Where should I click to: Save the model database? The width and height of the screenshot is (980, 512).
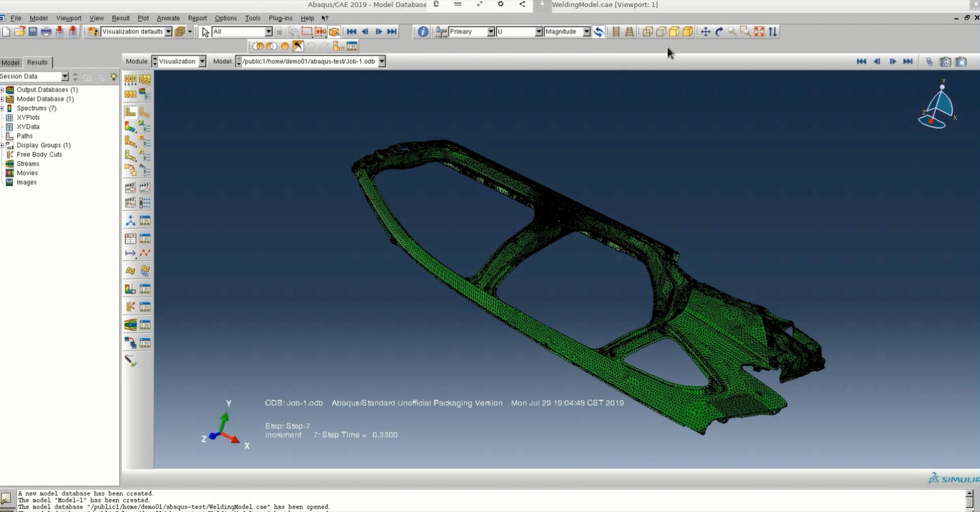click(x=32, y=32)
